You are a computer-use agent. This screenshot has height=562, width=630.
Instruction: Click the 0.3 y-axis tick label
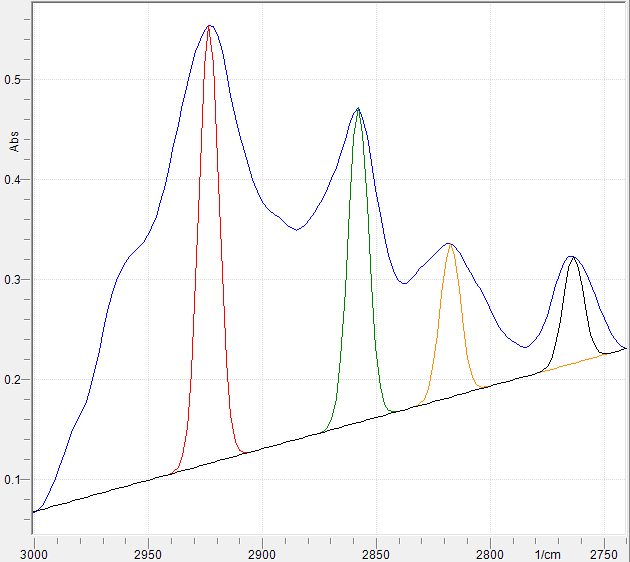tap(15, 280)
